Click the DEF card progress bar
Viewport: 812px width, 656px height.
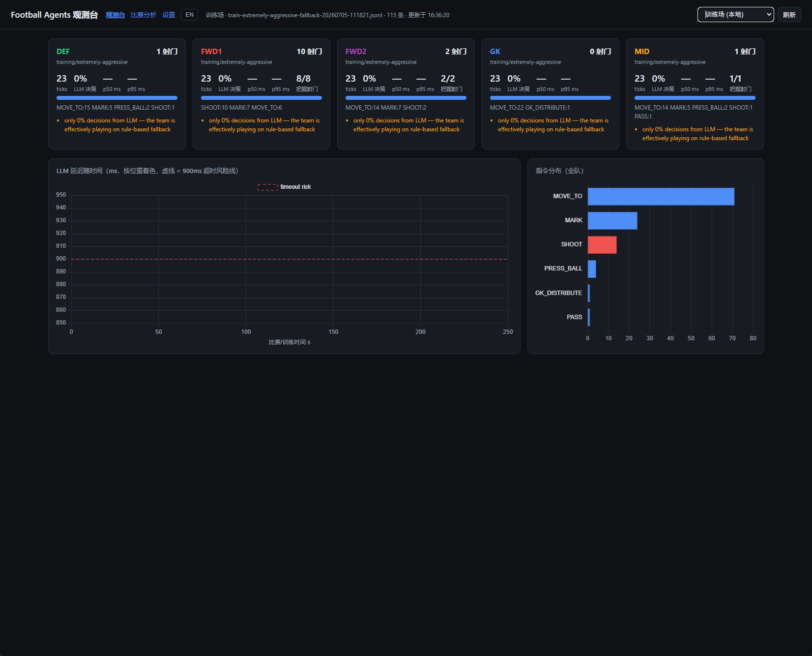pos(117,98)
